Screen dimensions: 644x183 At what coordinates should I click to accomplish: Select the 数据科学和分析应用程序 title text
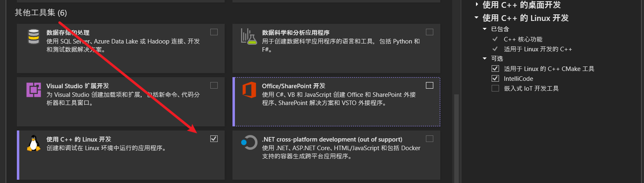(x=296, y=32)
